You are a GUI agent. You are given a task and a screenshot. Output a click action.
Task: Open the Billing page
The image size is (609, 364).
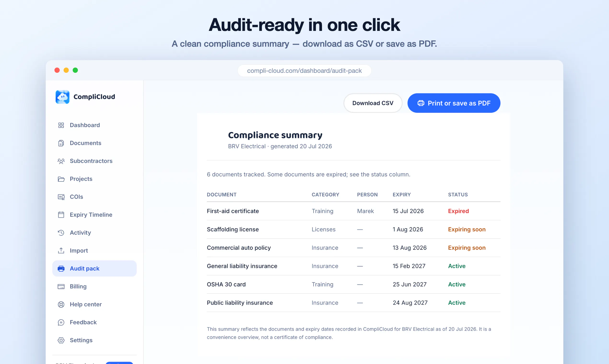click(94, 286)
